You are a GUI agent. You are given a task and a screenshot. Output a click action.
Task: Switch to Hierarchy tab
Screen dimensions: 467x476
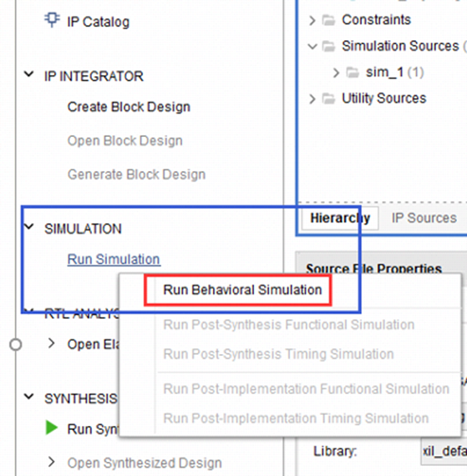point(340,218)
